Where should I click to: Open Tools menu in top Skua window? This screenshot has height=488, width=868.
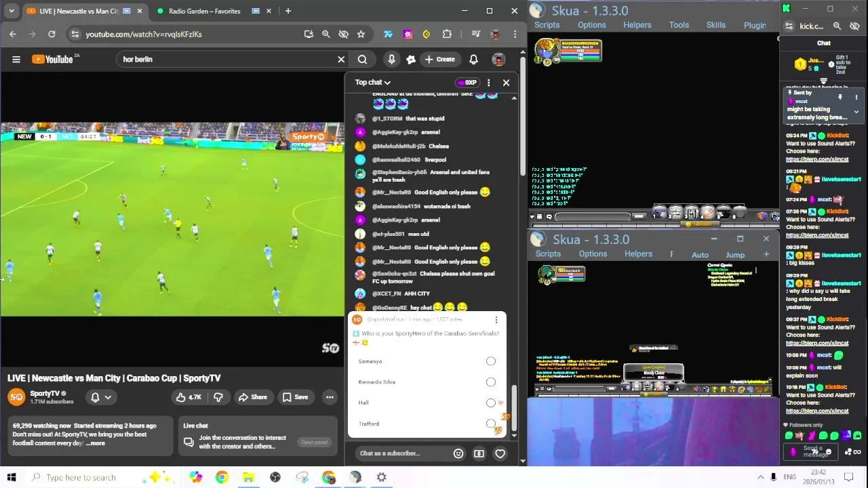(679, 25)
